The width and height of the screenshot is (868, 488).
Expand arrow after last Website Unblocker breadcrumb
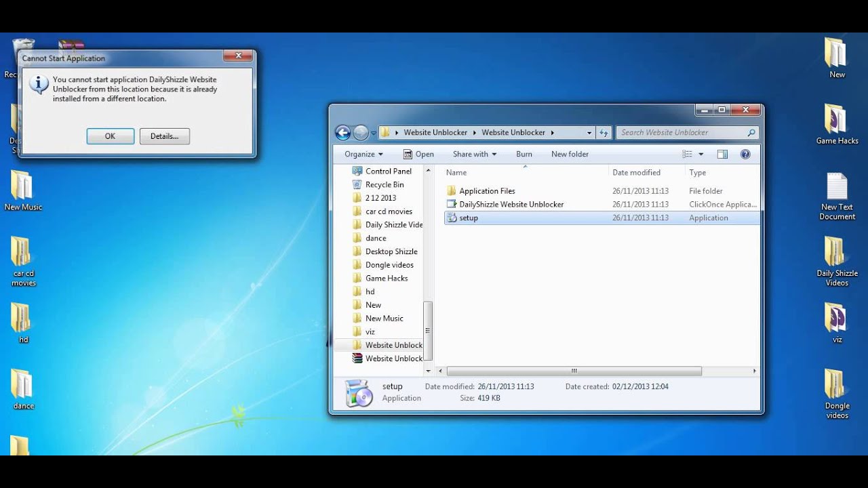click(x=552, y=133)
